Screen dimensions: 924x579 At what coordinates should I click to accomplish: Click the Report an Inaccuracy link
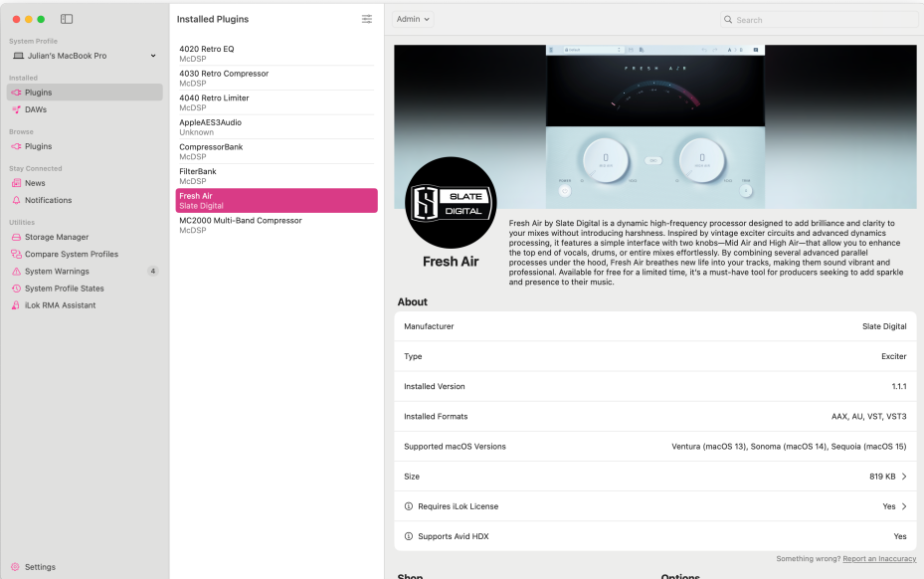pyautogui.click(x=879, y=558)
